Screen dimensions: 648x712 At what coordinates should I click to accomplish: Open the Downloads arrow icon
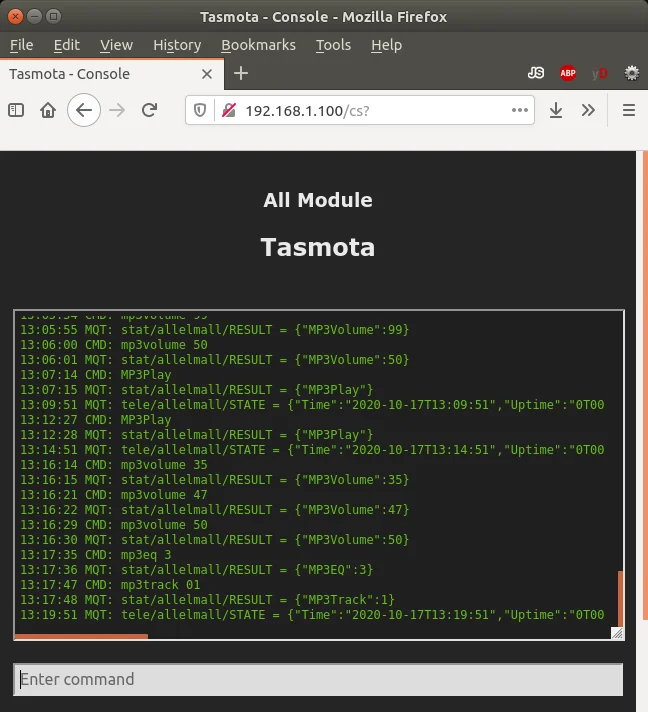[x=556, y=110]
